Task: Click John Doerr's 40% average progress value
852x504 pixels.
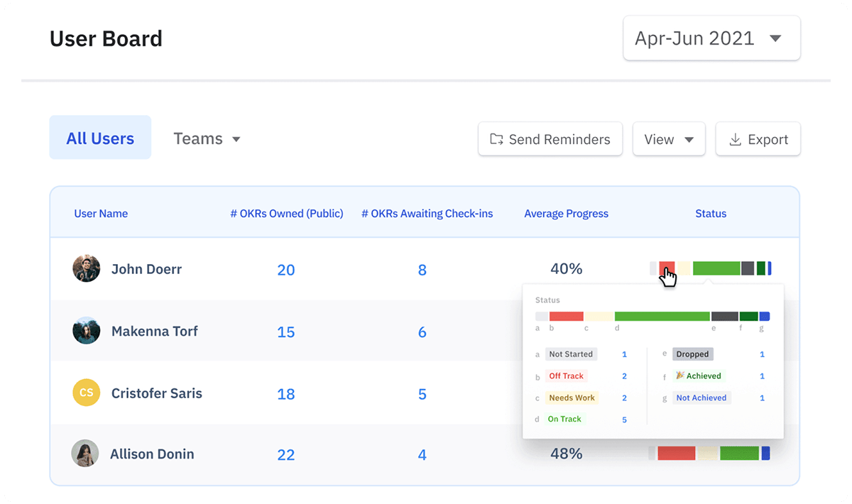Action: click(x=566, y=269)
